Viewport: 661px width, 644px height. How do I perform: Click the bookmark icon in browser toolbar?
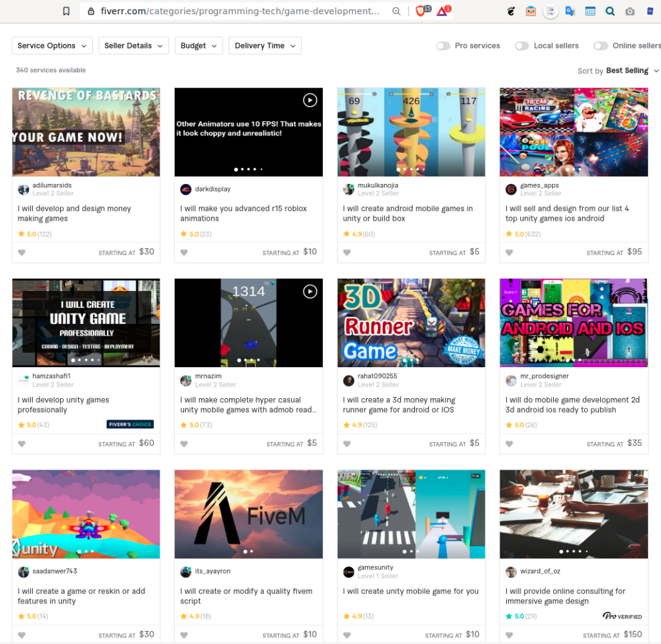click(66, 11)
